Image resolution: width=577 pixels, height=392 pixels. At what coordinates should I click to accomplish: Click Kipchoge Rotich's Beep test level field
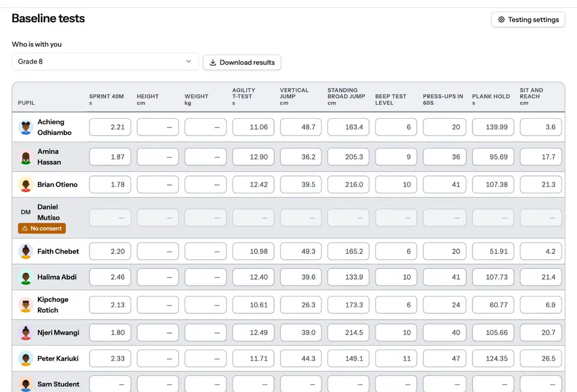(x=396, y=305)
